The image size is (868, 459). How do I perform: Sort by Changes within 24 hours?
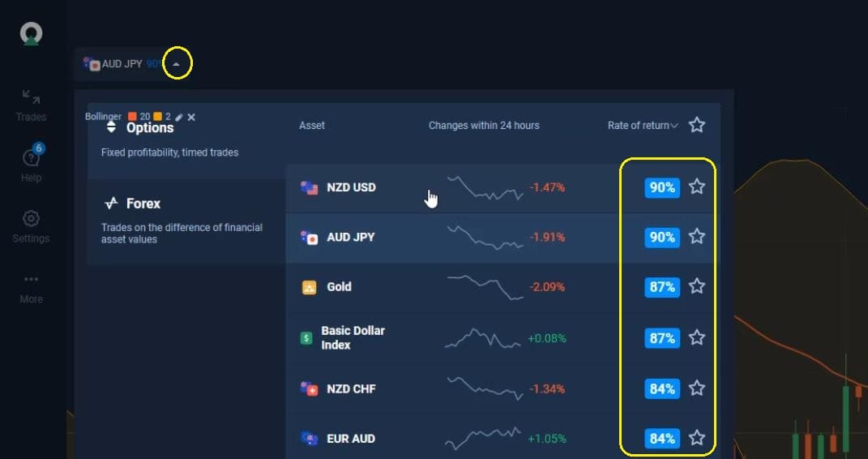(484, 126)
